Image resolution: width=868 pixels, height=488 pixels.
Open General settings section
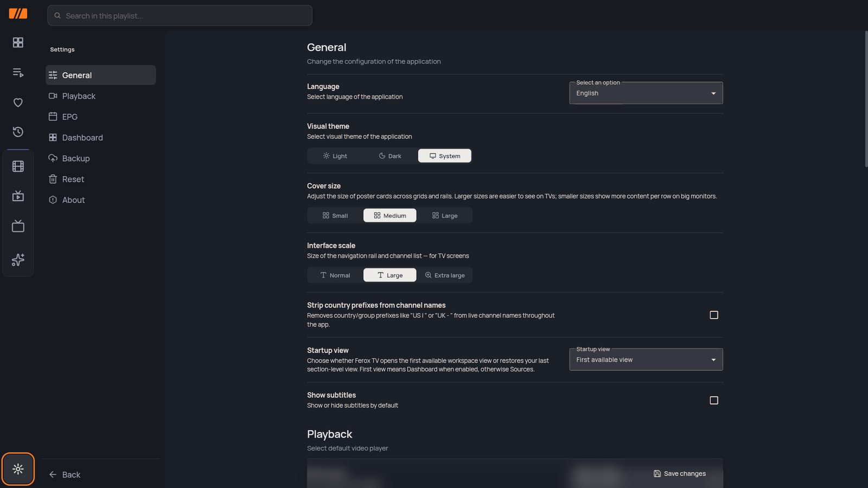click(101, 75)
